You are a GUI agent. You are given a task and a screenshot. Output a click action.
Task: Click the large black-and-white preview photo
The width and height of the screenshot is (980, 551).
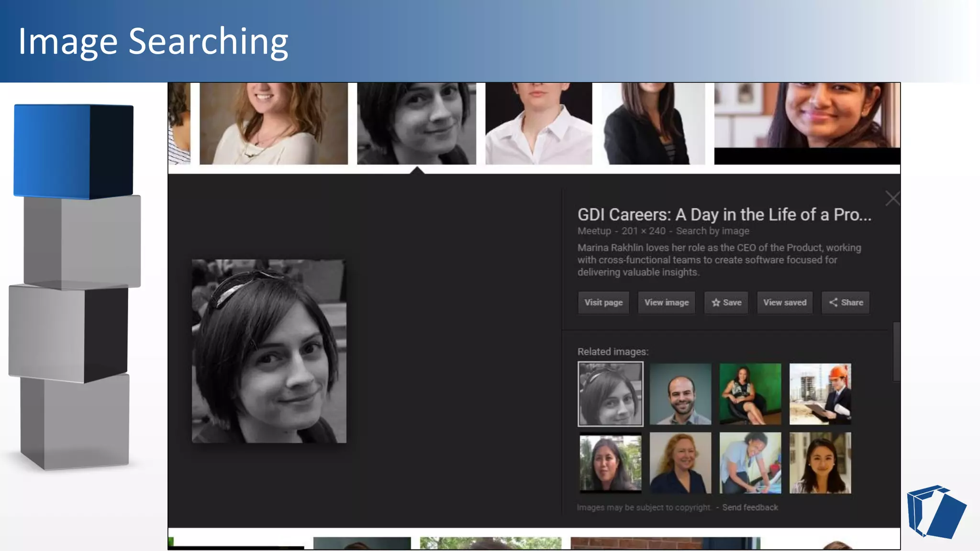269,351
